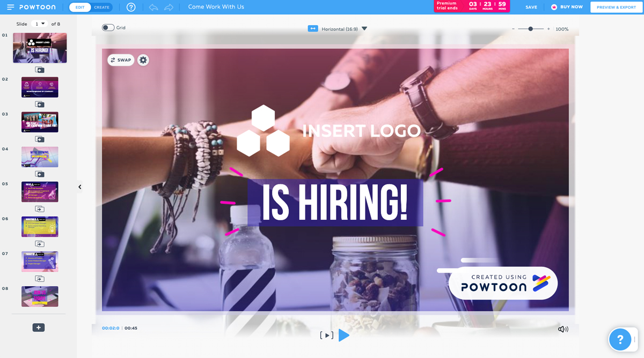Viewport: 644px width, 358px height.
Task: Click the SAVE button
Action: 531,7
